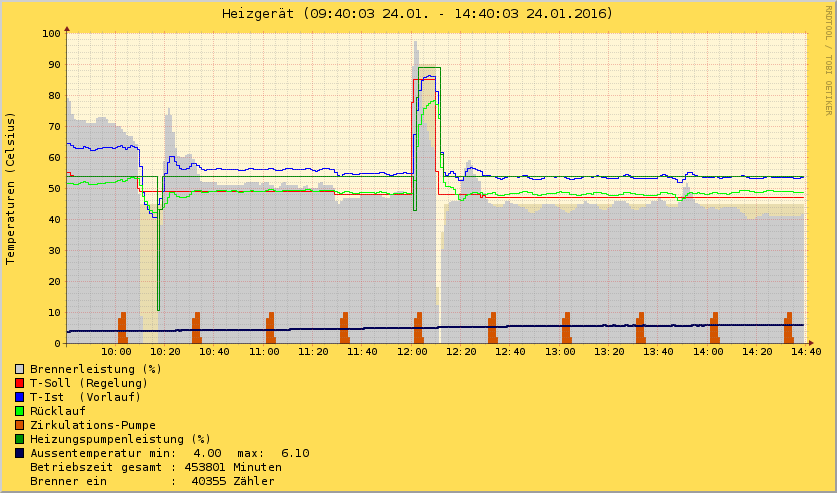Click the 10:00 time axis label
This screenshot has width=837, height=493.
pyautogui.click(x=116, y=352)
